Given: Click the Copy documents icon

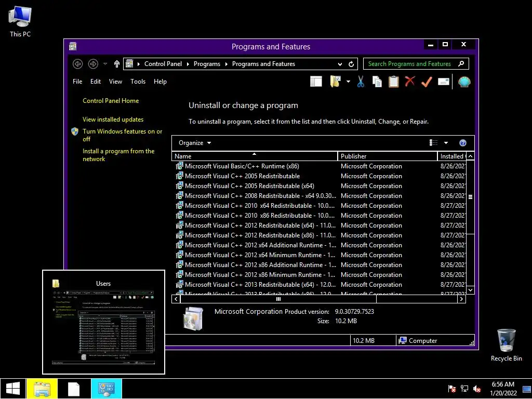Looking at the screenshot, I should point(377,82).
